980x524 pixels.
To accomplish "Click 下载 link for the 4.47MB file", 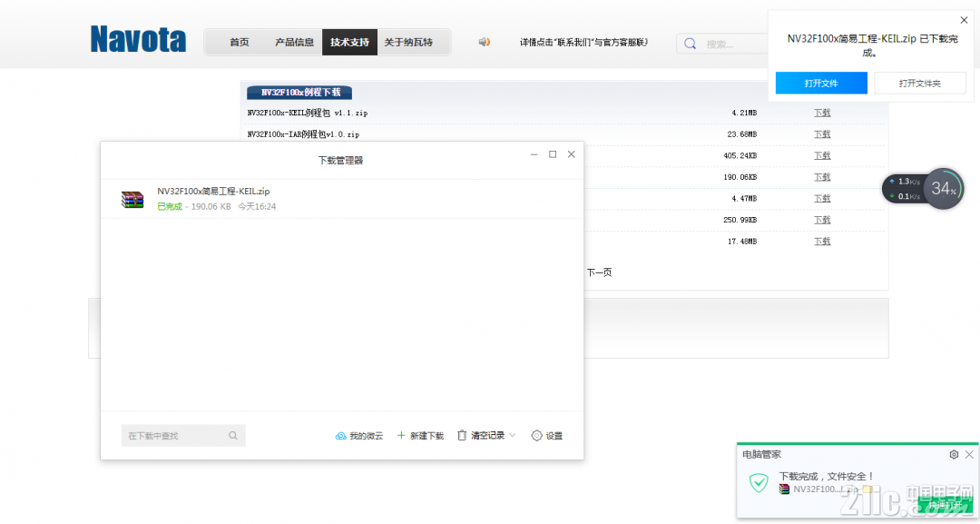I will (x=822, y=198).
